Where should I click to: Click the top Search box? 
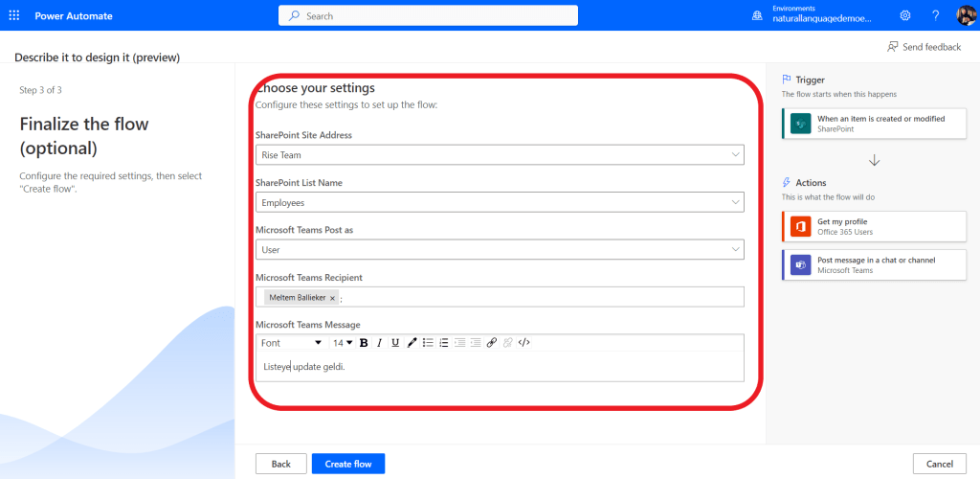click(x=428, y=15)
